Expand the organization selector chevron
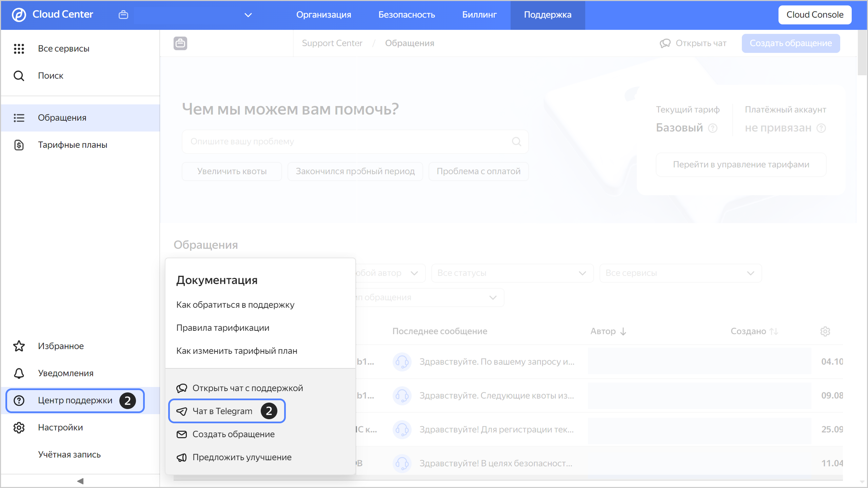 [248, 15]
